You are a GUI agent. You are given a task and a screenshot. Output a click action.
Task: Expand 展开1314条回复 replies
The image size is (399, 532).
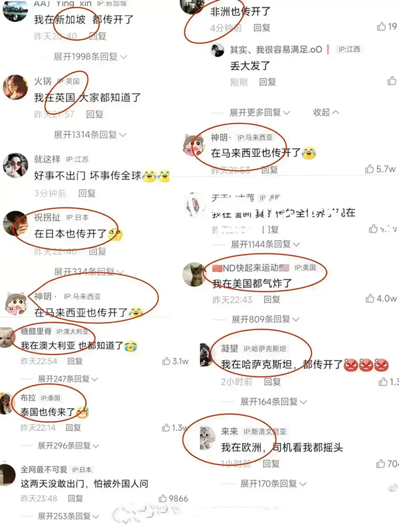coord(90,135)
